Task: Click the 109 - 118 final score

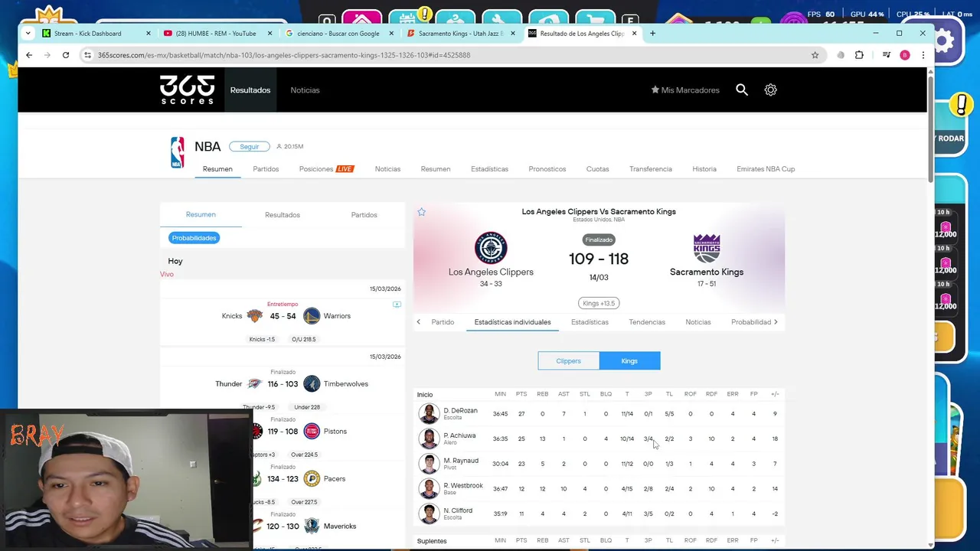Action: pyautogui.click(x=599, y=259)
